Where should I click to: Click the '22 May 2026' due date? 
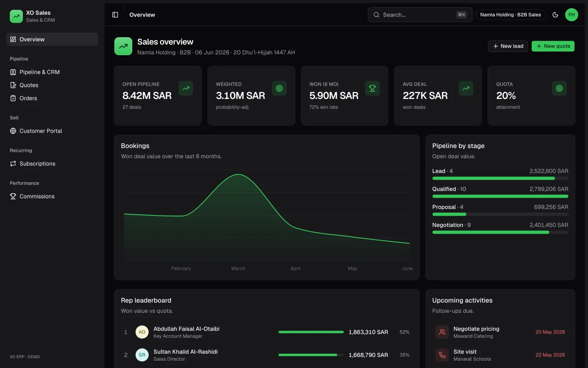coord(550,355)
